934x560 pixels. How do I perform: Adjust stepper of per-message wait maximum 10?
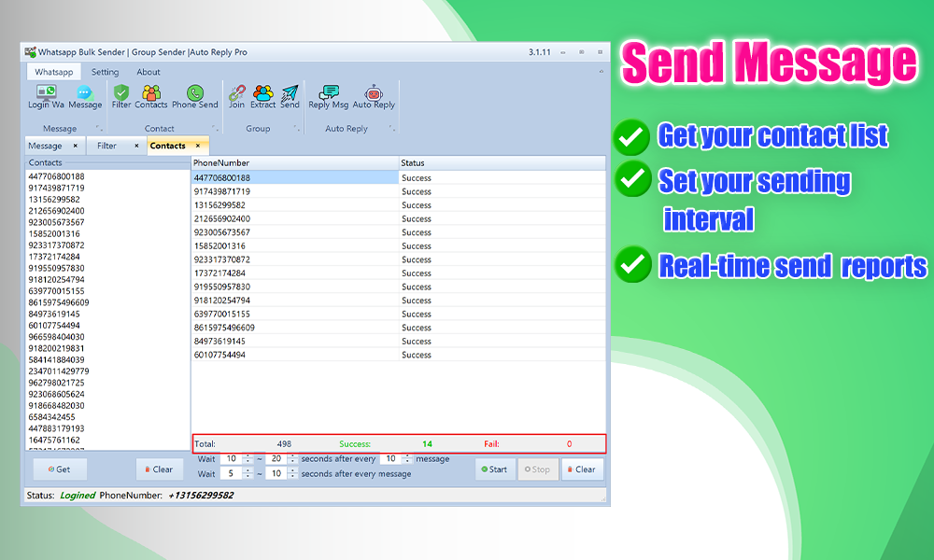pos(292,474)
